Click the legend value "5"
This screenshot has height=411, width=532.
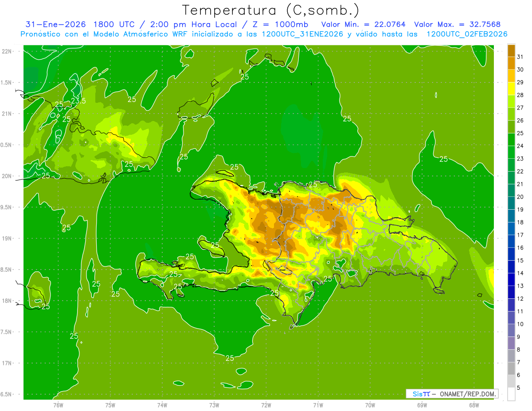(519, 388)
